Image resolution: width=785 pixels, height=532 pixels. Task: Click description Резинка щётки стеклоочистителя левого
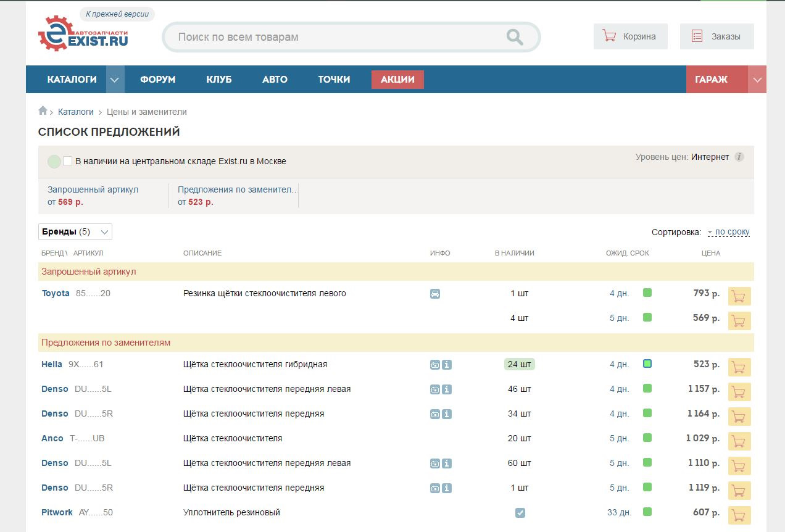pyautogui.click(x=265, y=293)
